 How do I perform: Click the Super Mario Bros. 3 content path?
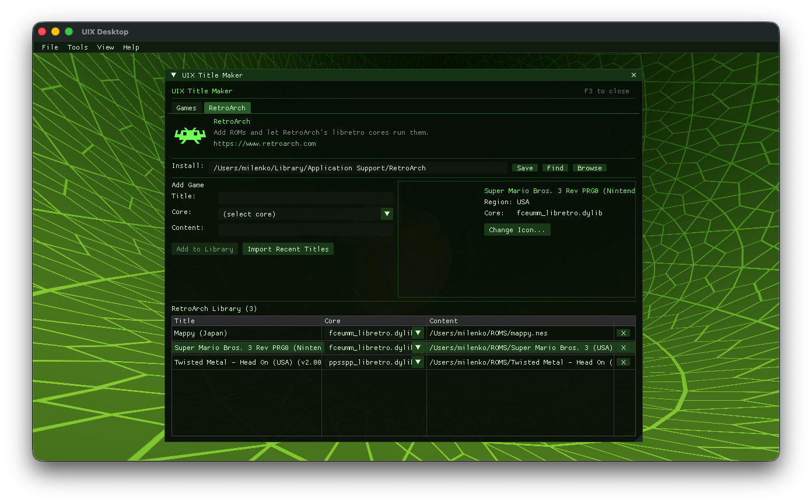click(x=520, y=348)
